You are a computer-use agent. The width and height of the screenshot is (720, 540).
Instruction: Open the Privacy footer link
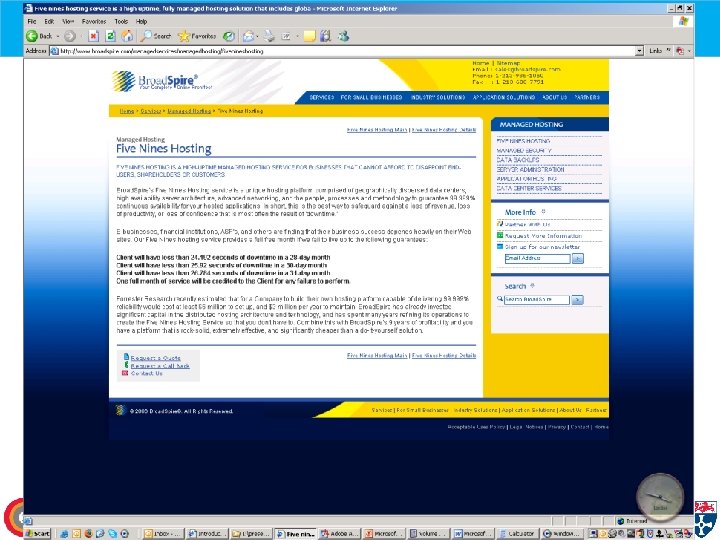(557, 427)
